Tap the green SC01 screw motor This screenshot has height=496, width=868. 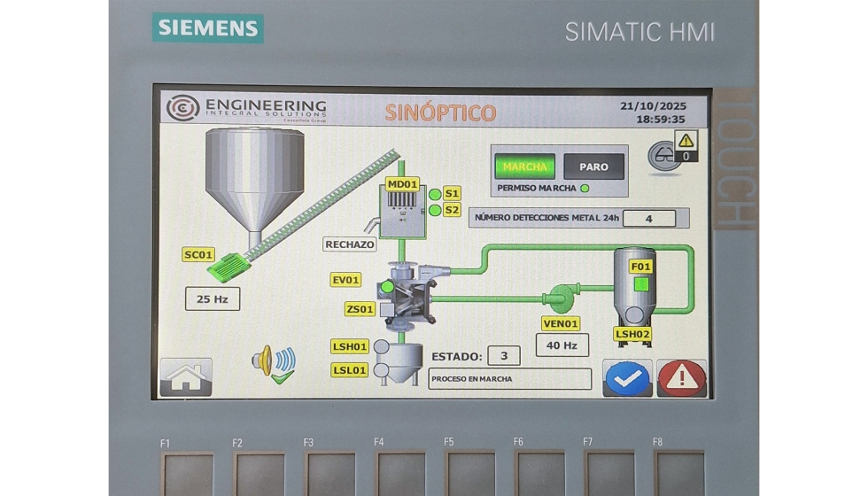(x=228, y=267)
